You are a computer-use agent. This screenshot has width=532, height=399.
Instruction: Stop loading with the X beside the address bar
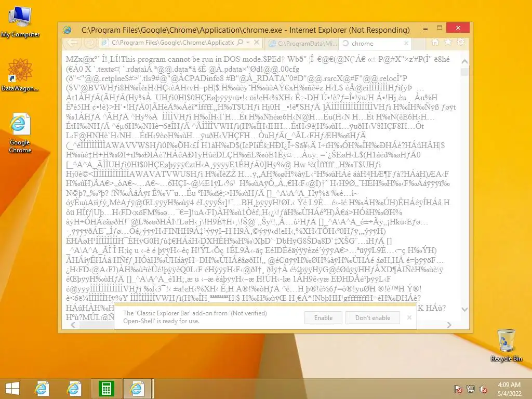point(257,43)
